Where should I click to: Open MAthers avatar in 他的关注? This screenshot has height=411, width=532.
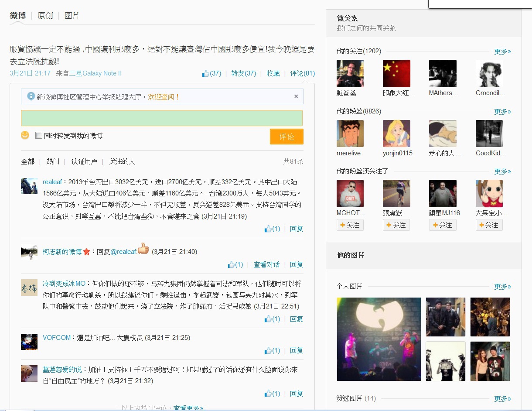(x=443, y=73)
